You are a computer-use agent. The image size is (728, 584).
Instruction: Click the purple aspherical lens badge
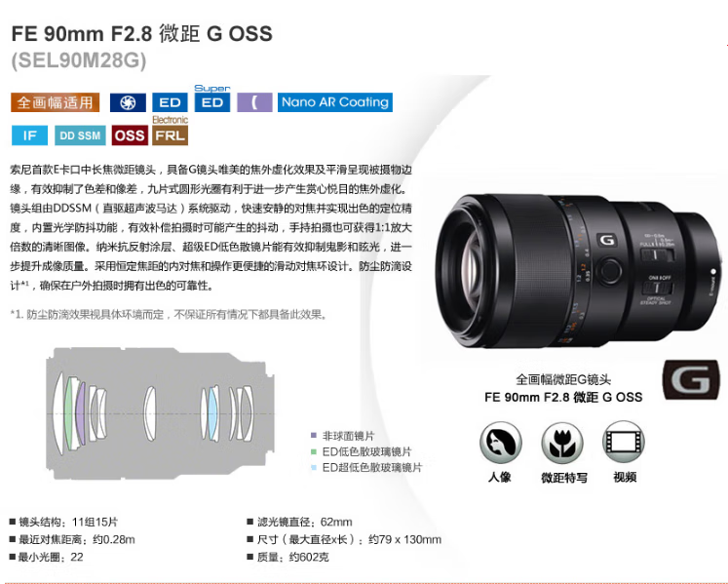254,102
